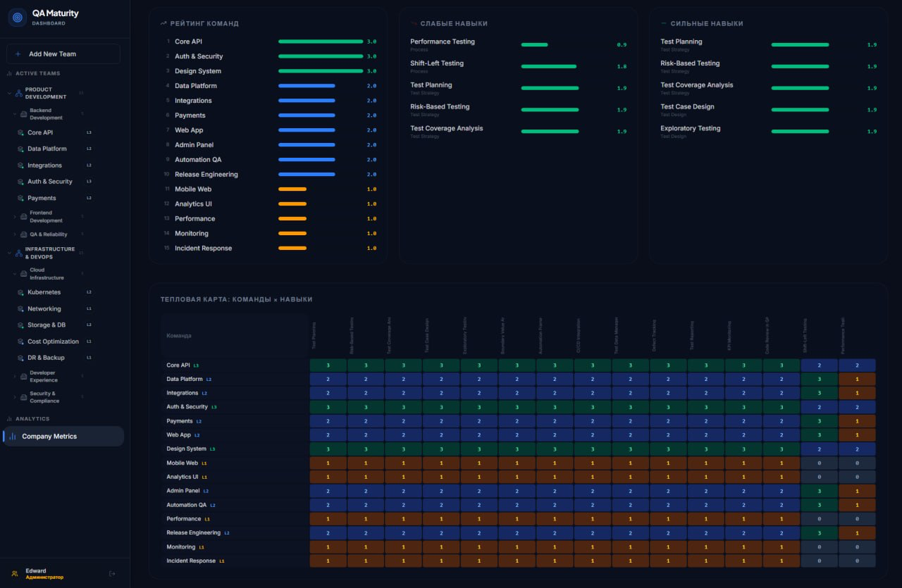Expand the Frontend Development subgroup

[15, 217]
